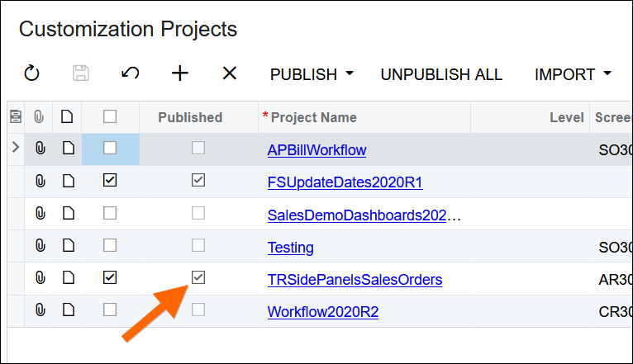The image size is (633, 364).
Task: Open the attachment paperclip for the APBillWorkflow row
Action: 40,149
